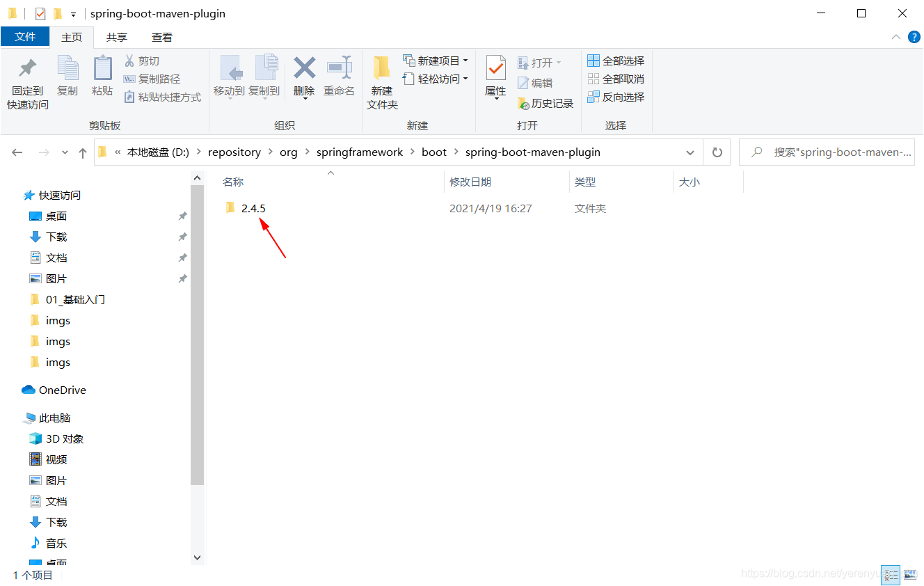The height and width of the screenshot is (586, 924).
Task: Click the Refresh button beside address bar
Action: click(717, 152)
